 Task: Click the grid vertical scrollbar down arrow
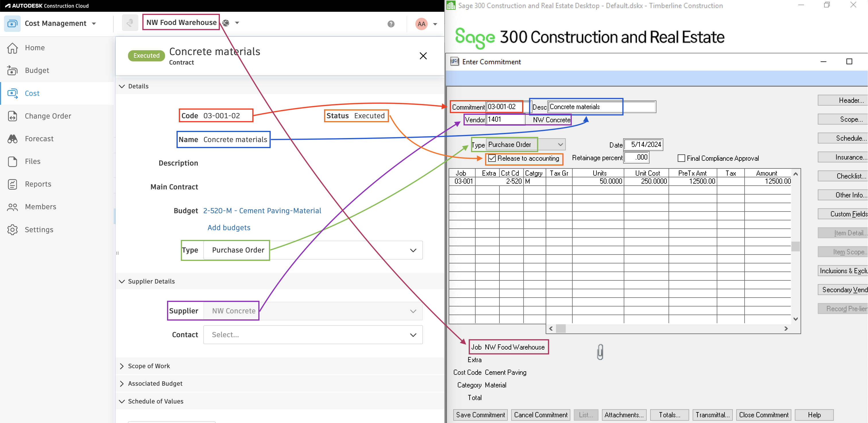796,319
